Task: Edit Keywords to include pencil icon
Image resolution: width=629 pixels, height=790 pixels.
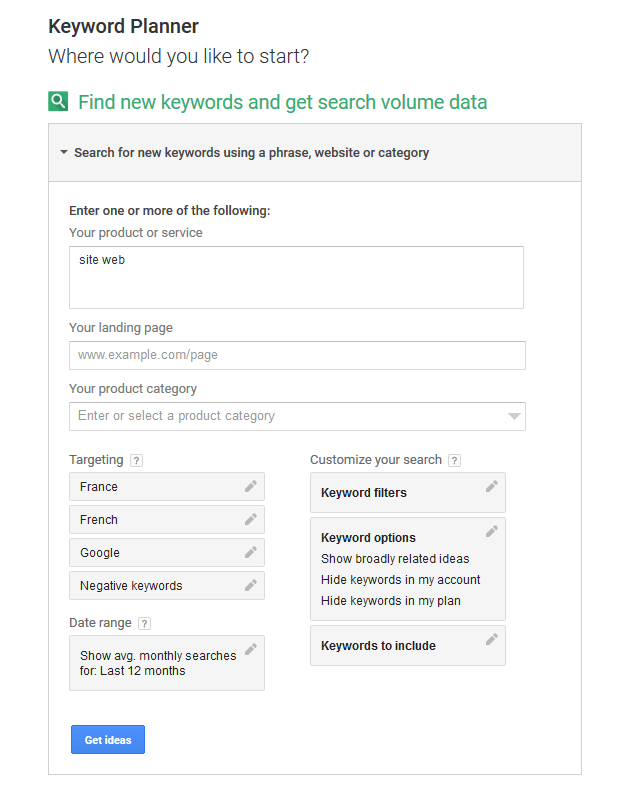Action: click(491, 640)
